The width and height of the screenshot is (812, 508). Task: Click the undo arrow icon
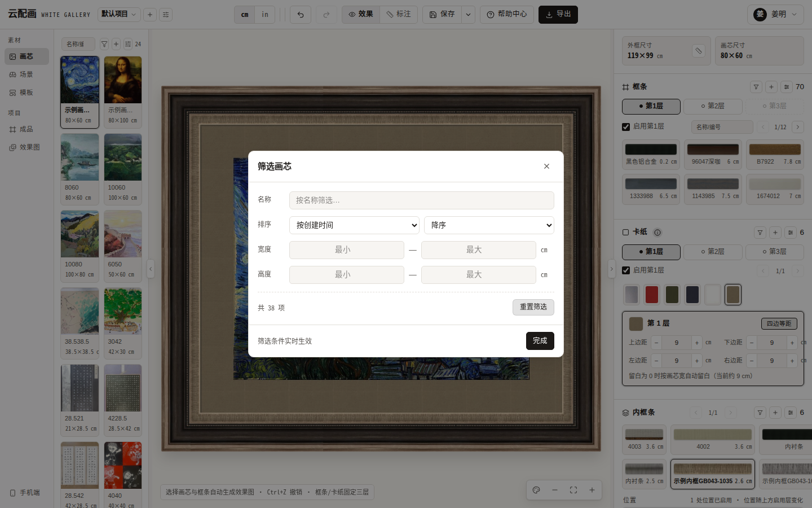coord(301,15)
